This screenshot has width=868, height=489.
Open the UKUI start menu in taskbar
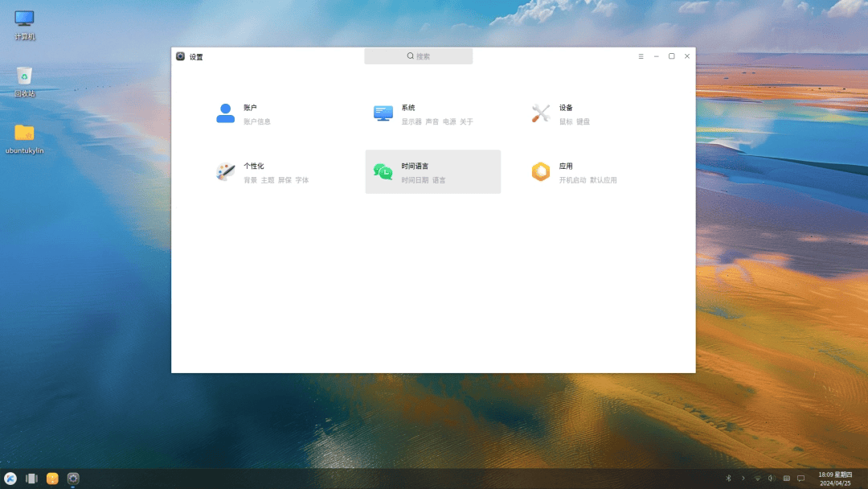10,479
